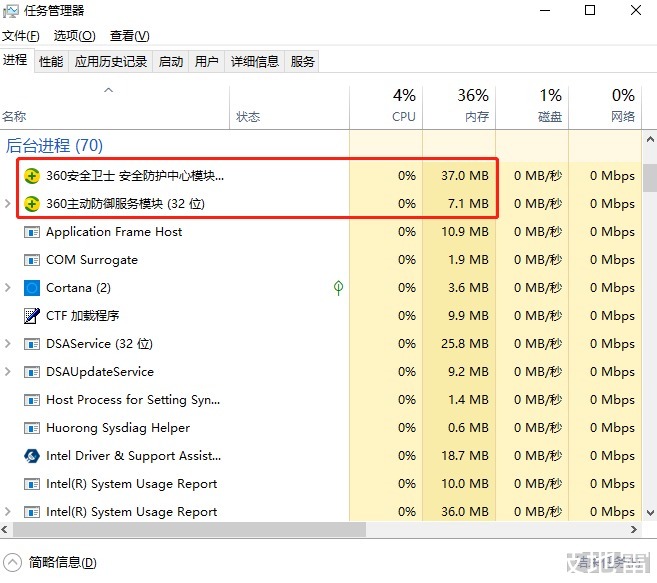Switch to the 启动 tab
Image resolution: width=657 pixels, height=583 pixels.
(171, 62)
